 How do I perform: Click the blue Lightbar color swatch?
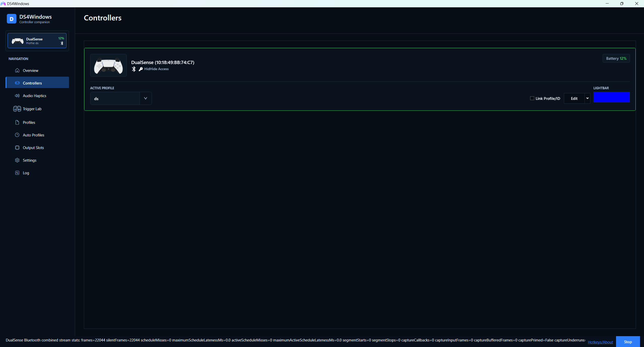(x=612, y=97)
